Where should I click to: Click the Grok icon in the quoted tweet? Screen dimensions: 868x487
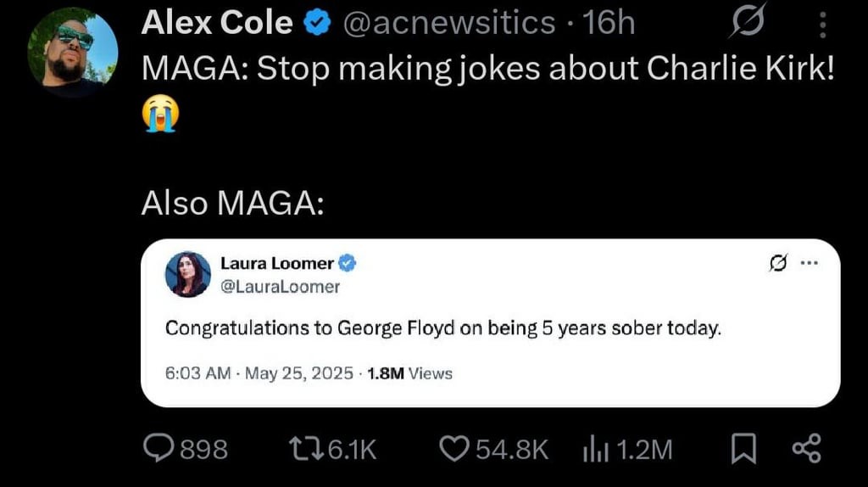pos(776,263)
